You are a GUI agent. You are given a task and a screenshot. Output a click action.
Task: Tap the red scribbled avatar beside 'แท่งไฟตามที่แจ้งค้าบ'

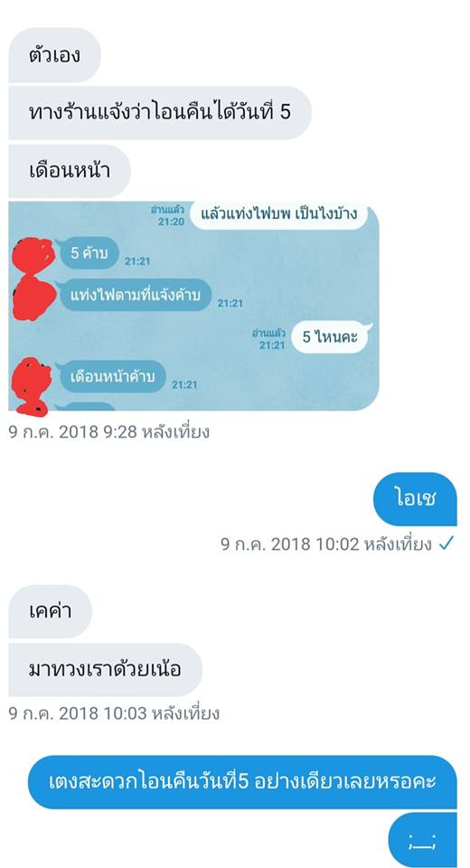[x=34, y=297]
